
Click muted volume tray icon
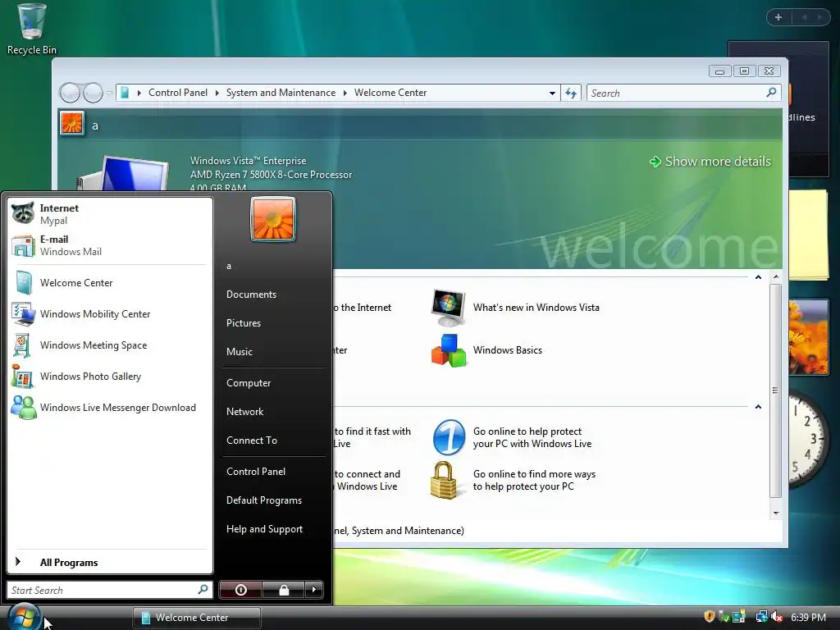click(x=777, y=617)
